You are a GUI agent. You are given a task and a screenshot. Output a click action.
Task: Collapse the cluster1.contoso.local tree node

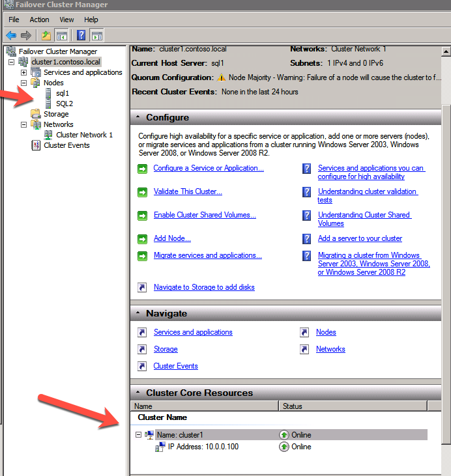coord(12,63)
